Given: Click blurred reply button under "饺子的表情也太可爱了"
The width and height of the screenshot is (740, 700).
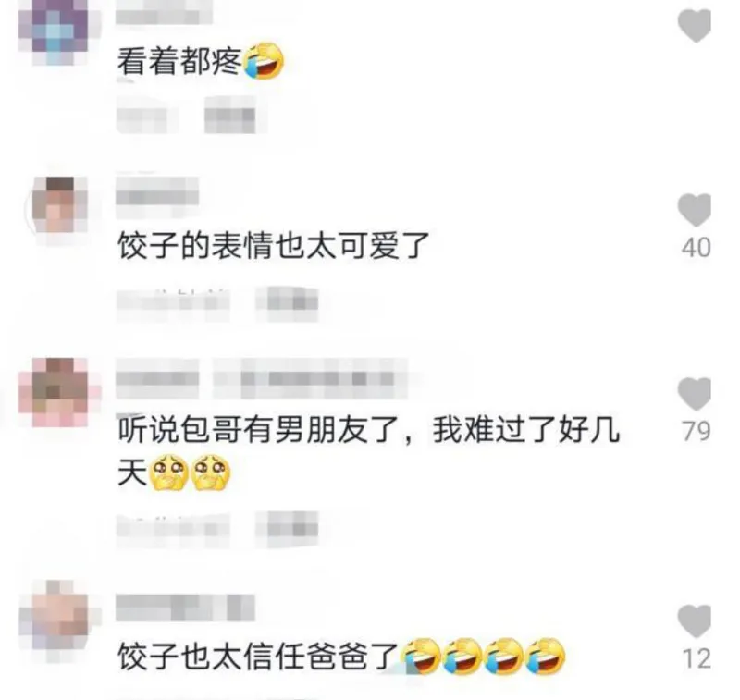Looking at the screenshot, I should tap(287, 302).
